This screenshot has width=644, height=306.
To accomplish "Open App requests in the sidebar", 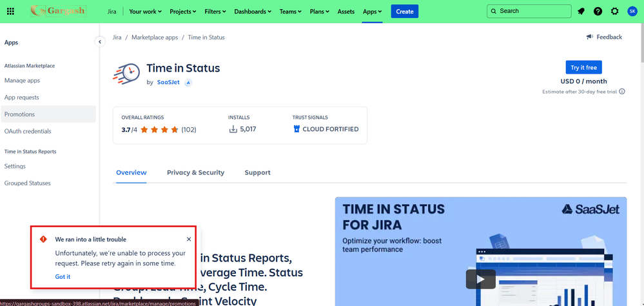I will click(x=48, y=97).
